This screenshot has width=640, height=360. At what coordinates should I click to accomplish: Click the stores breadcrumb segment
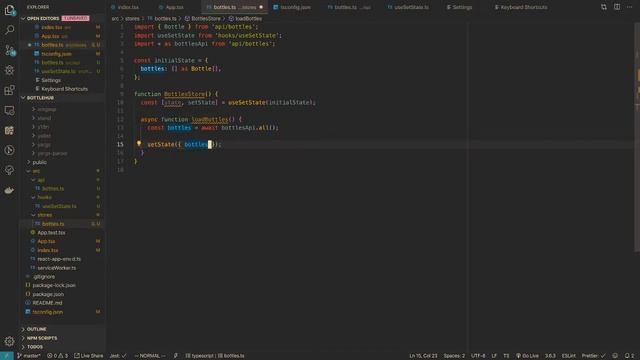click(x=132, y=19)
